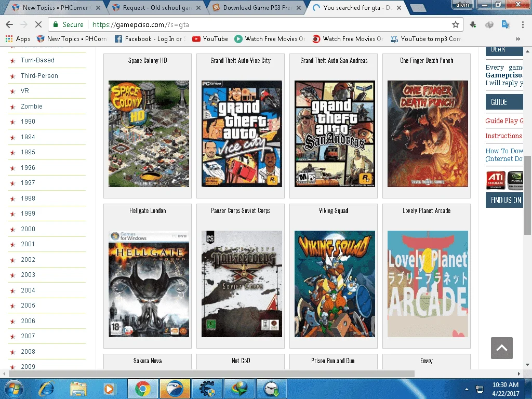
Task: Open the How To Download link
Action: tap(504, 155)
